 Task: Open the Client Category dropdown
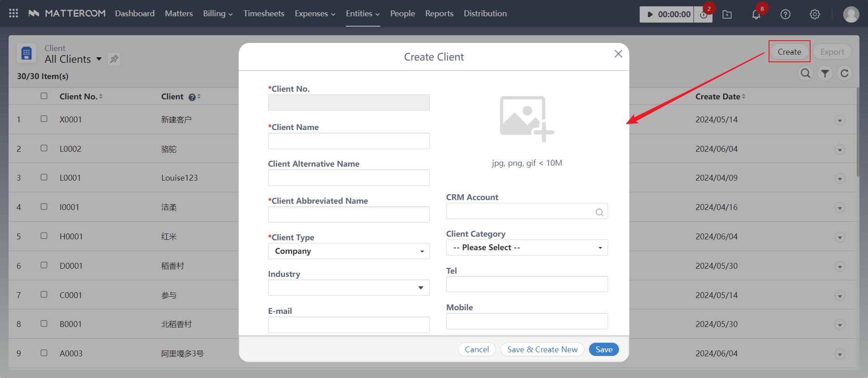(x=527, y=247)
